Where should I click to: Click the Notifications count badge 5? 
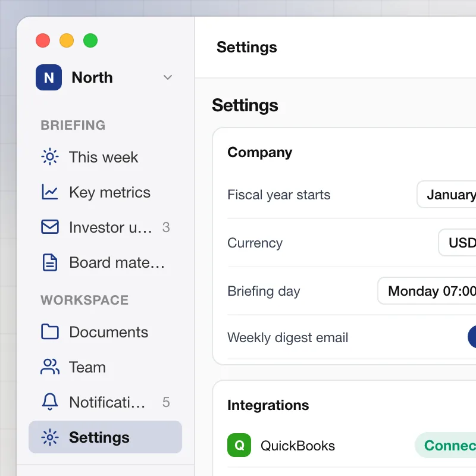166,402
